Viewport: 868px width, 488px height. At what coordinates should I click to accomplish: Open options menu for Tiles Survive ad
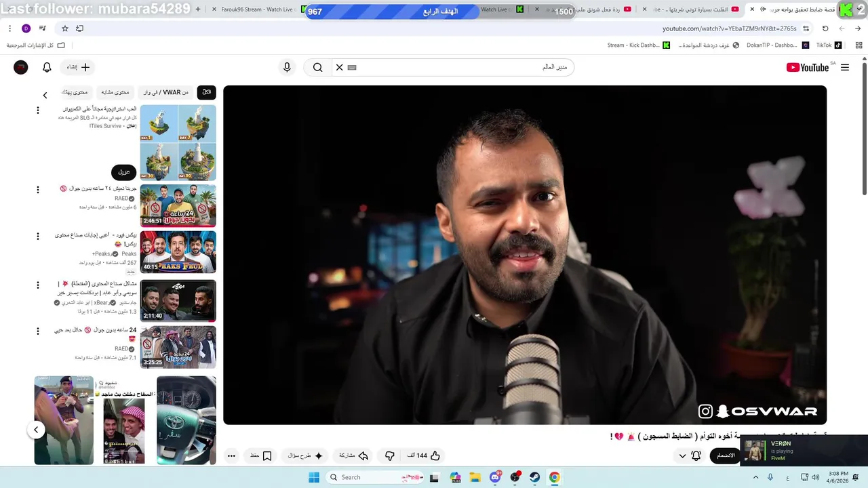pyautogui.click(x=37, y=110)
